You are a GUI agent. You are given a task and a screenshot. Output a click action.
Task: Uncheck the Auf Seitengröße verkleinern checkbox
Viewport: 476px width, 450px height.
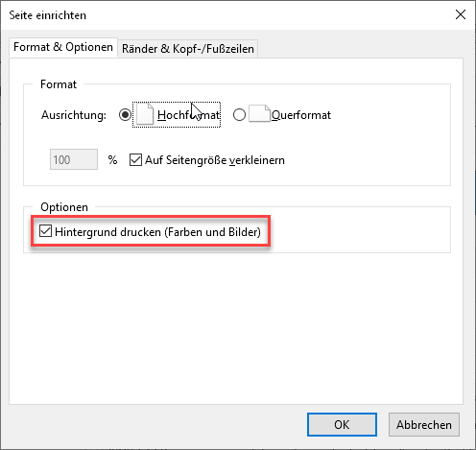[x=135, y=159]
